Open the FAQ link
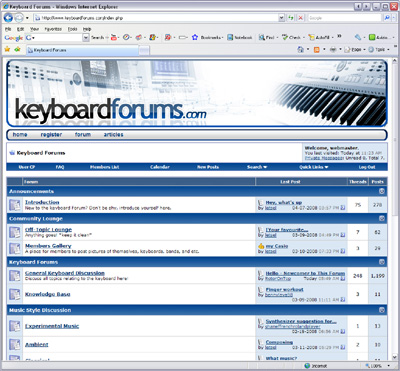400x371 pixels. pos(60,167)
